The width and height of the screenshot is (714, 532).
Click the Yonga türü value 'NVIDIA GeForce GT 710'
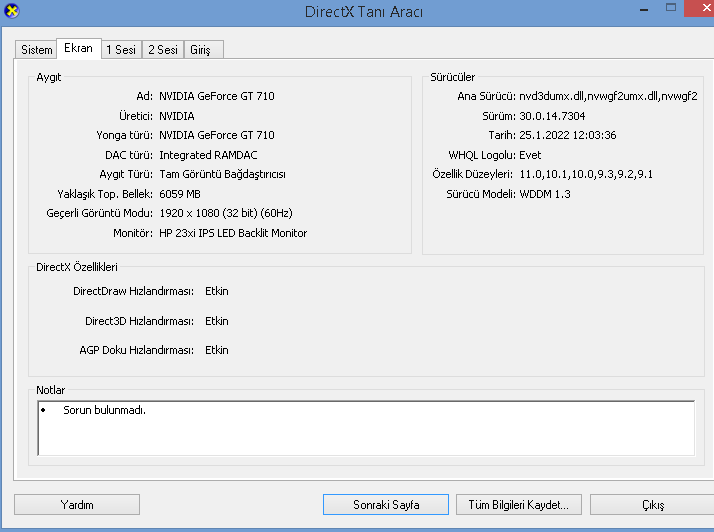(217, 135)
